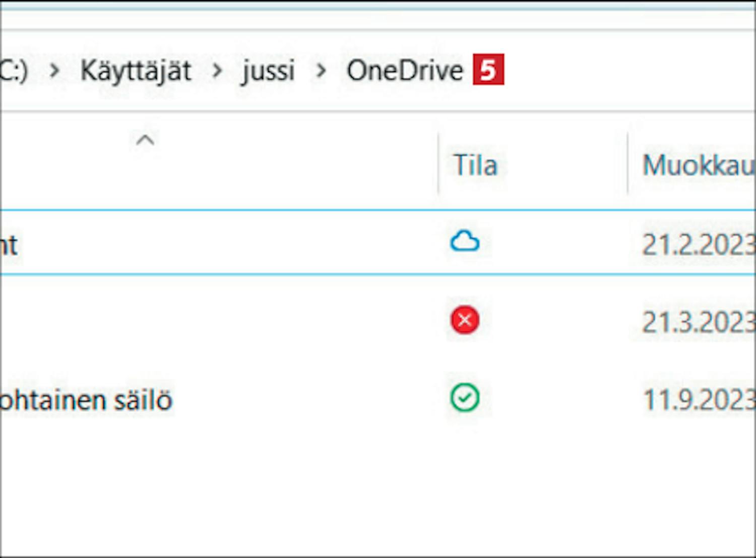Select the OneDrive breadcrumb segment
The image size is (756, 558).
(405, 70)
